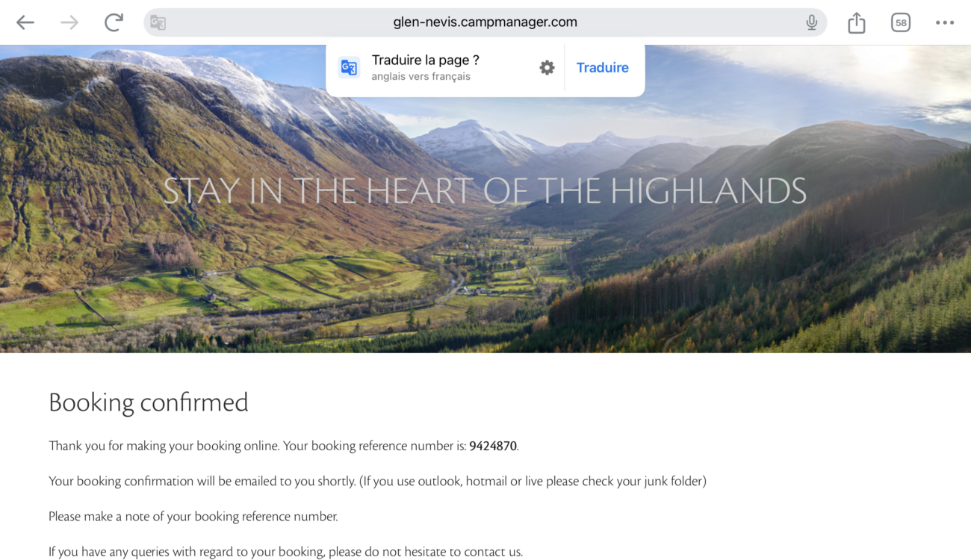Click the forward navigation arrow

click(x=69, y=22)
